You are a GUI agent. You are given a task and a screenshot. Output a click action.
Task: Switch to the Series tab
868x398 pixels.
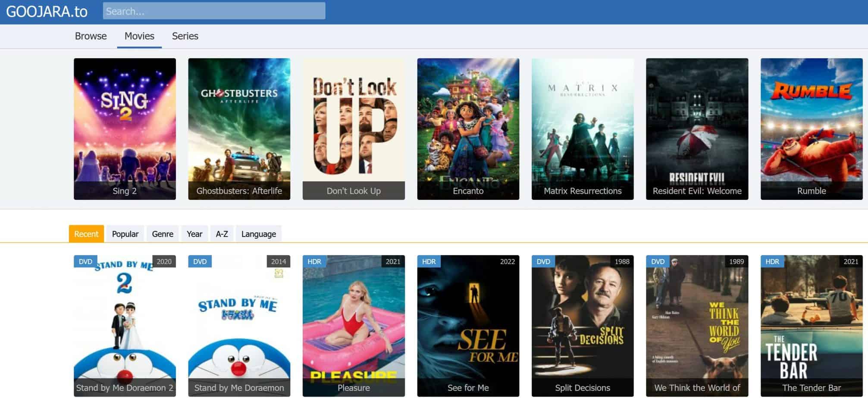pos(185,36)
